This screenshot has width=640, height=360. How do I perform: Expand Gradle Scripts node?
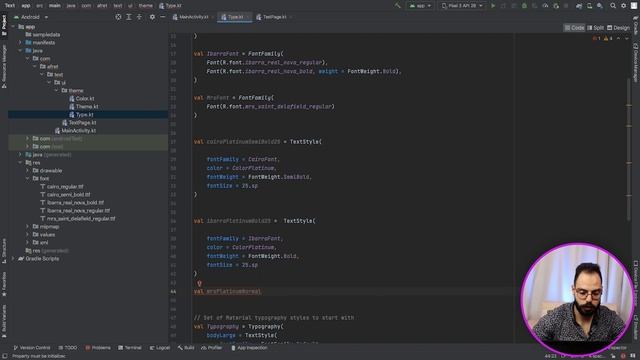(x=13, y=259)
